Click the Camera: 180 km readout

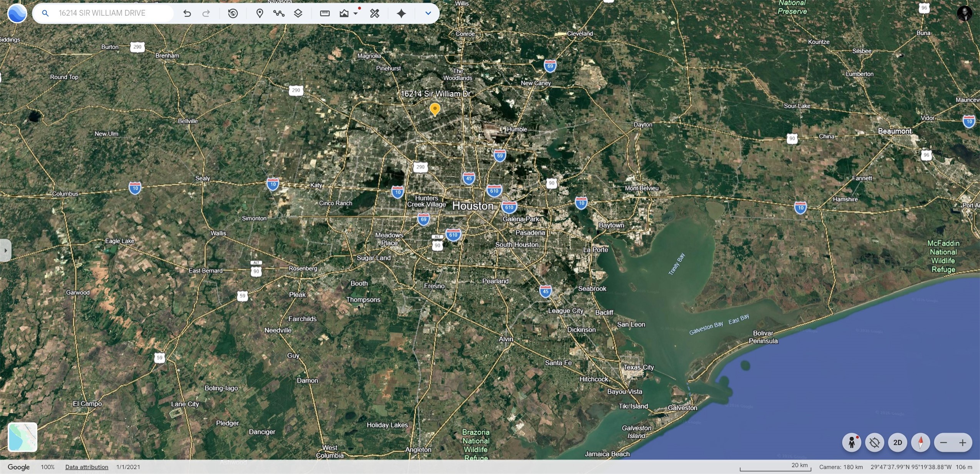841,467
